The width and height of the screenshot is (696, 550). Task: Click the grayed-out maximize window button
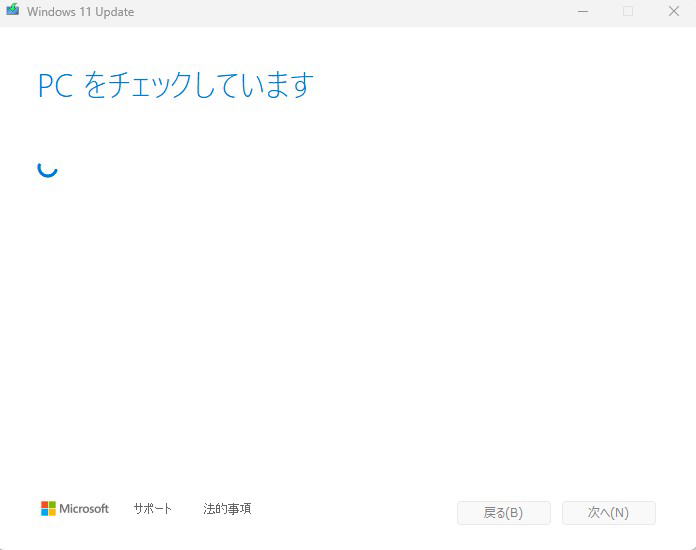[628, 12]
